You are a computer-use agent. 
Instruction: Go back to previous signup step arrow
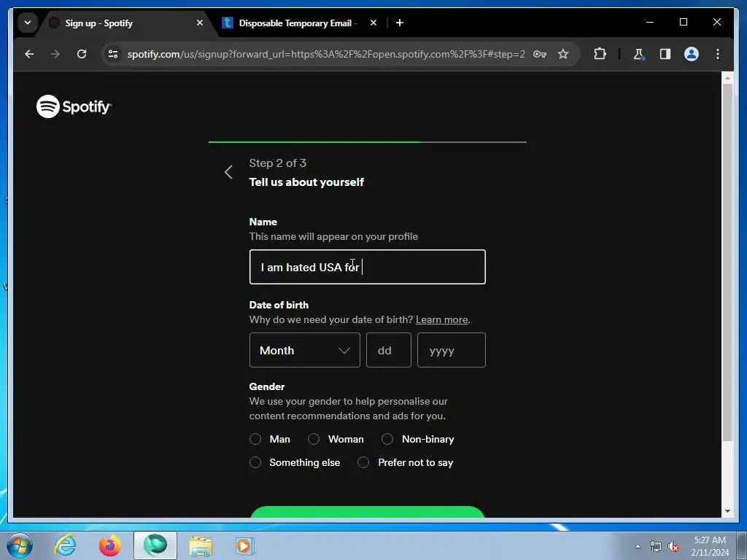228,172
